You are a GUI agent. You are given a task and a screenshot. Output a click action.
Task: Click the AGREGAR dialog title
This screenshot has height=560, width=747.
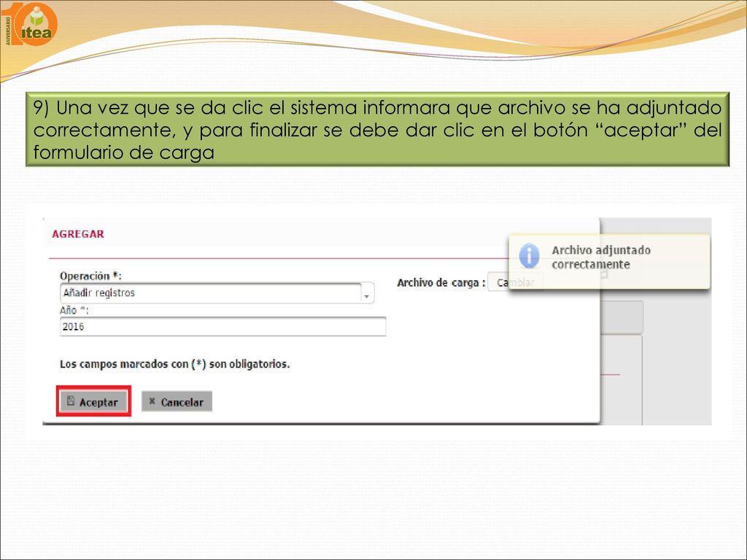(x=78, y=234)
